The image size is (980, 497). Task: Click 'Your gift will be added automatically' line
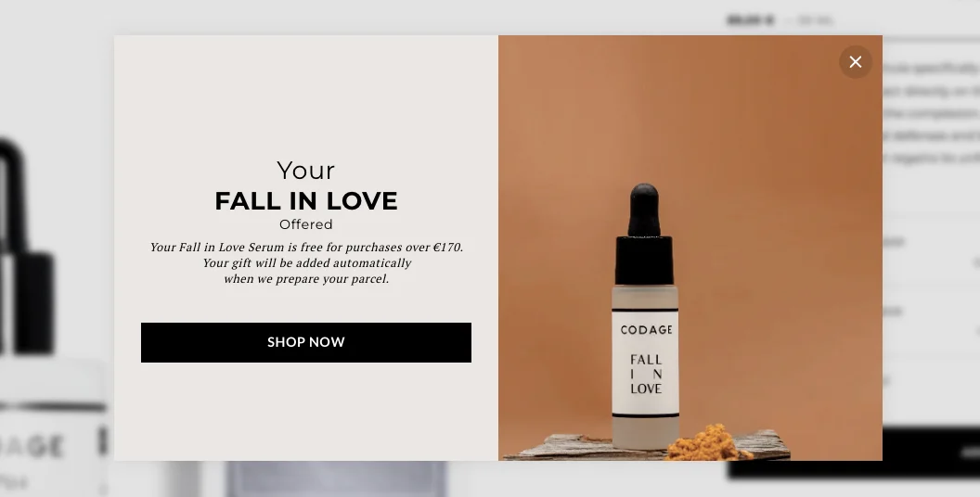pos(306,262)
